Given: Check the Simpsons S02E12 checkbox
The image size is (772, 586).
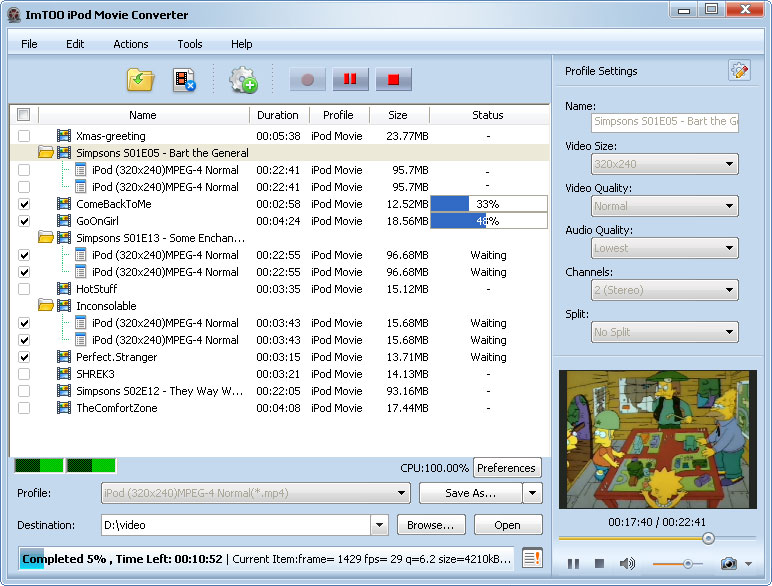Looking at the screenshot, I should [24, 391].
